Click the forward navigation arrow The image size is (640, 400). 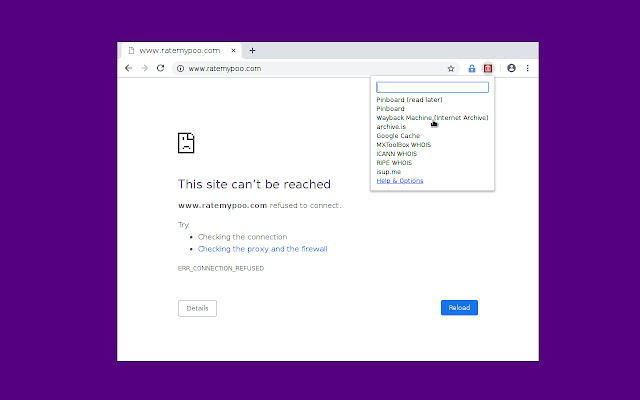click(x=144, y=68)
